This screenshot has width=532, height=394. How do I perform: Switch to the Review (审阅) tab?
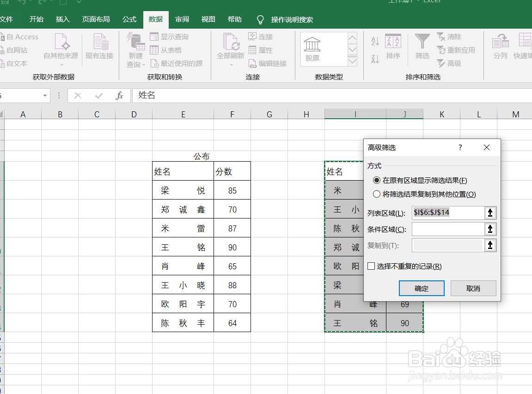(182, 19)
